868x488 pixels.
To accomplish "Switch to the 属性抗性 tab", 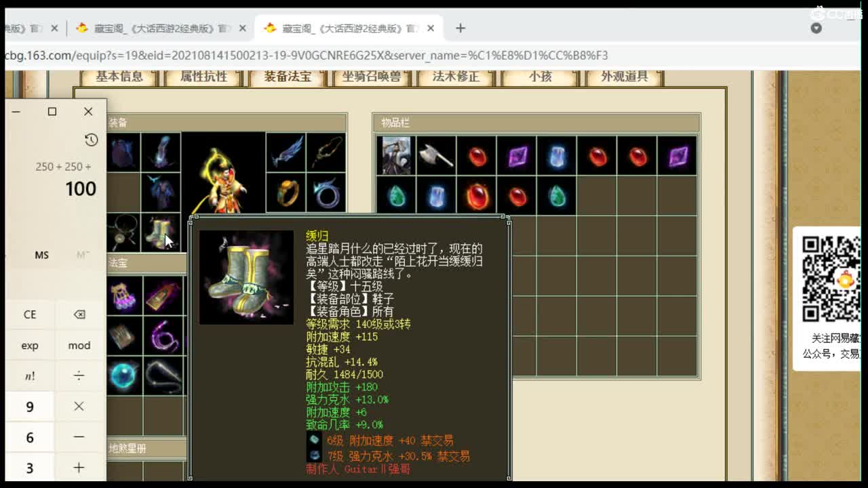I will [x=203, y=77].
